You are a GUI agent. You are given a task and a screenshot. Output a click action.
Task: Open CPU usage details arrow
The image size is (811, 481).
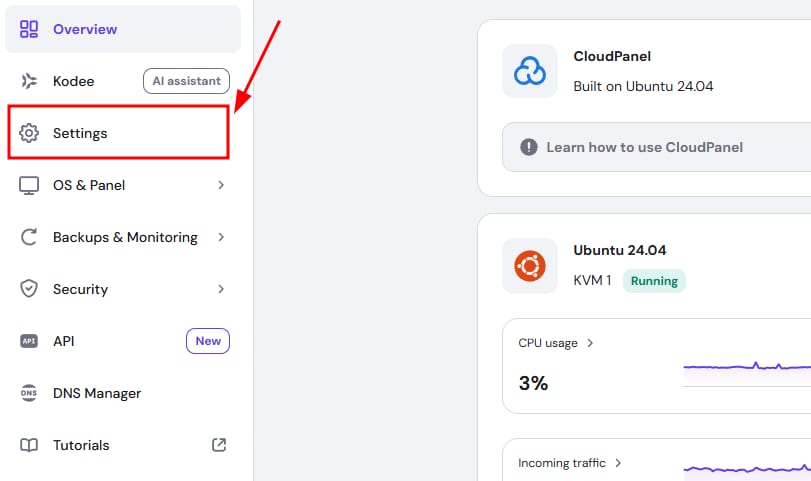590,343
